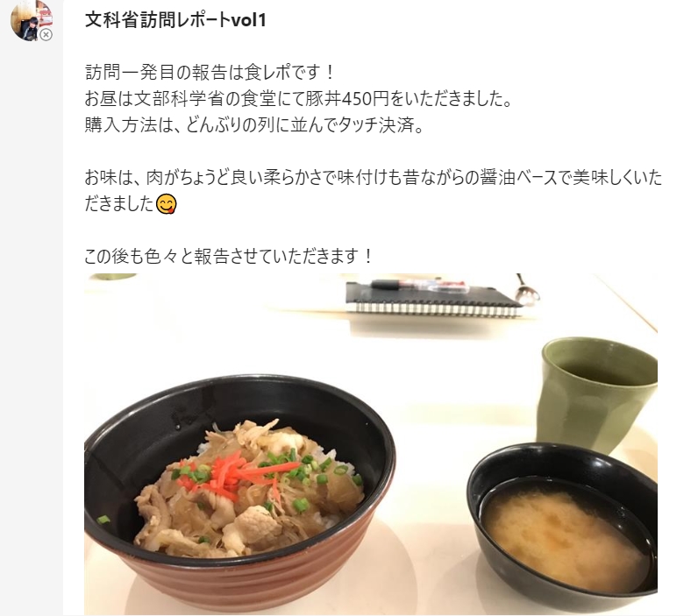Click the word だきました before the emoji
This screenshot has width=691, height=616.
pyautogui.click(x=119, y=204)
